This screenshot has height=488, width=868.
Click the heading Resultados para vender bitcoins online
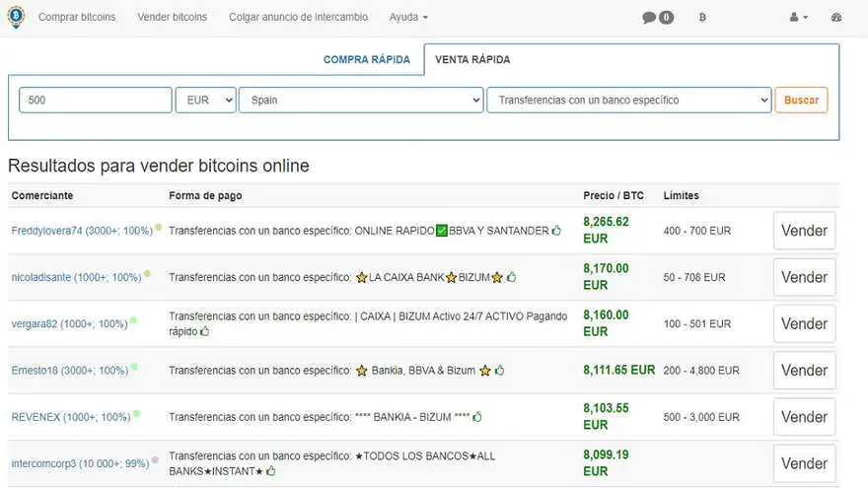click(x=159, y=166)
